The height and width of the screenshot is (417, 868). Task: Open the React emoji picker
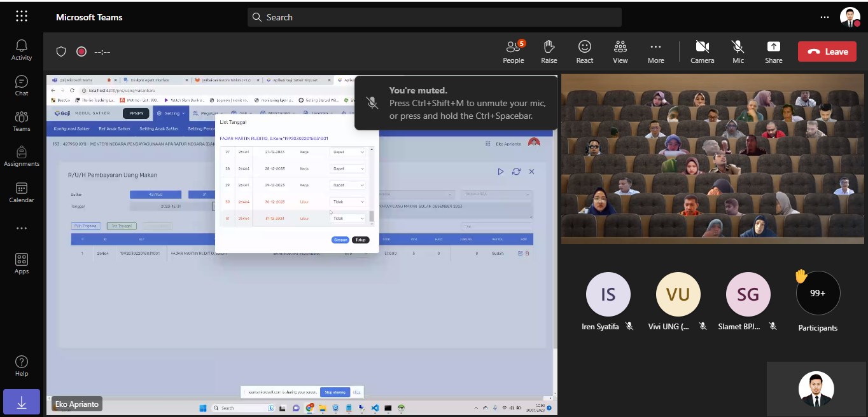(584, 52)
